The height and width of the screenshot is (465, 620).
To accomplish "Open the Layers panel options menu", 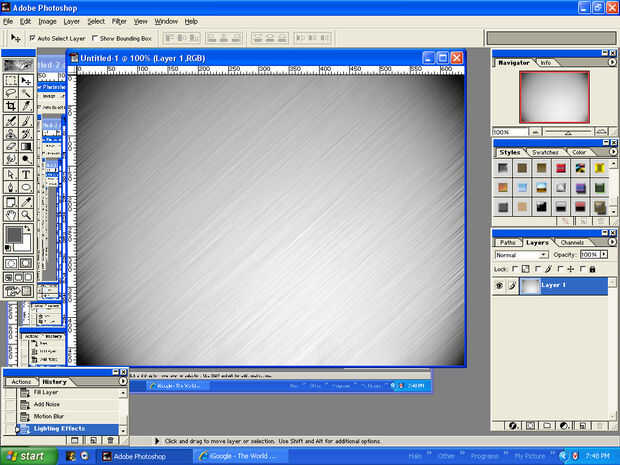I will [612, 242].
